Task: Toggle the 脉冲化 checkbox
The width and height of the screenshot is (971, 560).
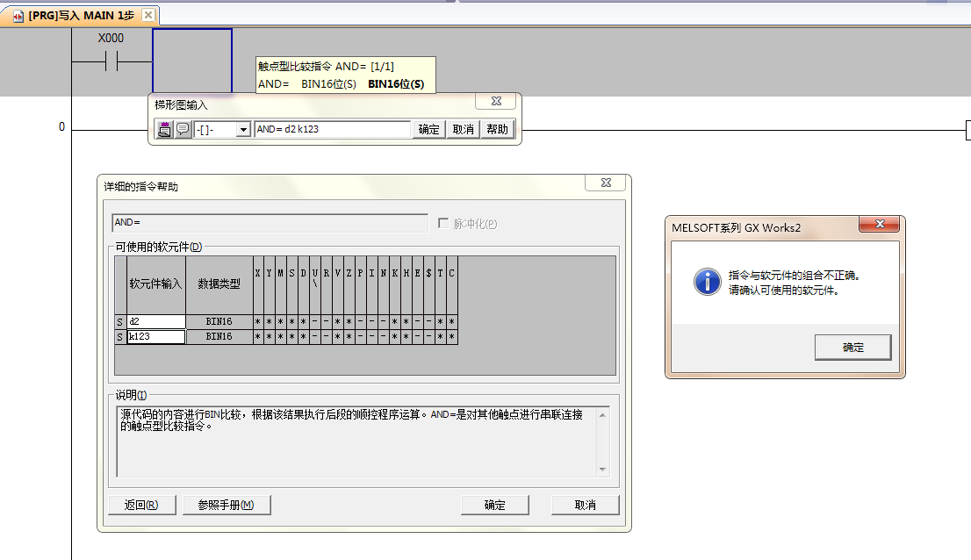Action: 443,224
